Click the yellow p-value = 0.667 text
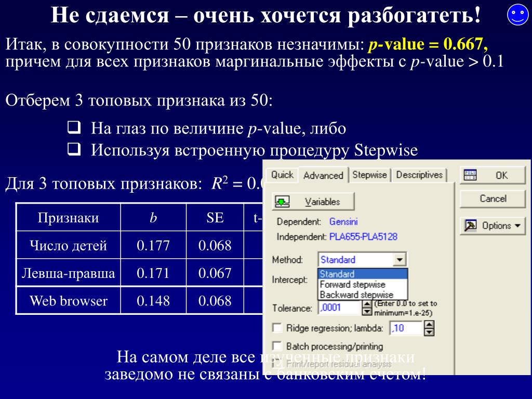The image size is (532, 399). point(428,44)
